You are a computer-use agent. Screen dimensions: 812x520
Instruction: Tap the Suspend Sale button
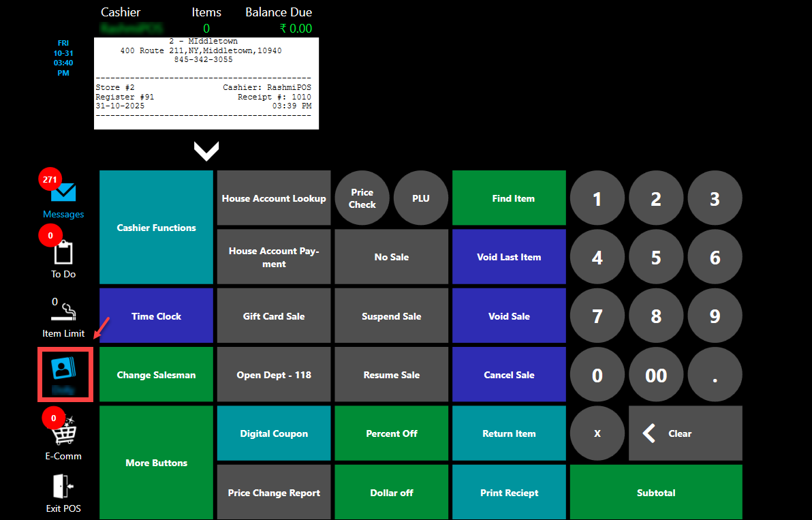click(392, 316)
